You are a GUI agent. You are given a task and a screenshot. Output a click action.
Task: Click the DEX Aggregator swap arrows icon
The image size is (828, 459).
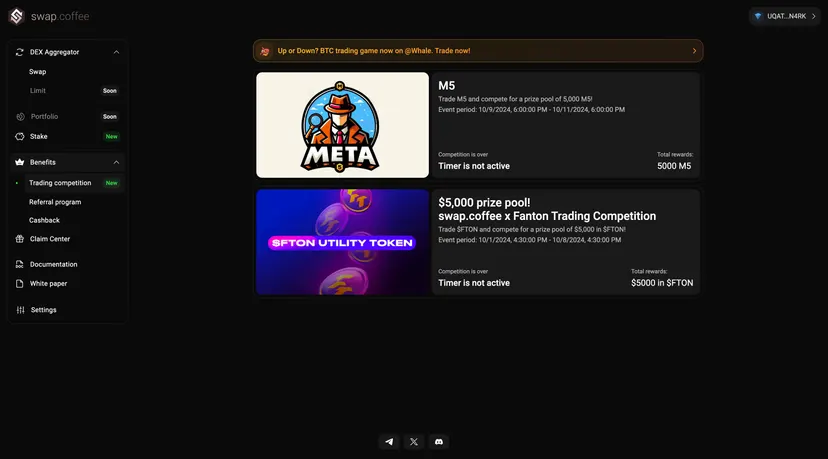pos(20,52)
